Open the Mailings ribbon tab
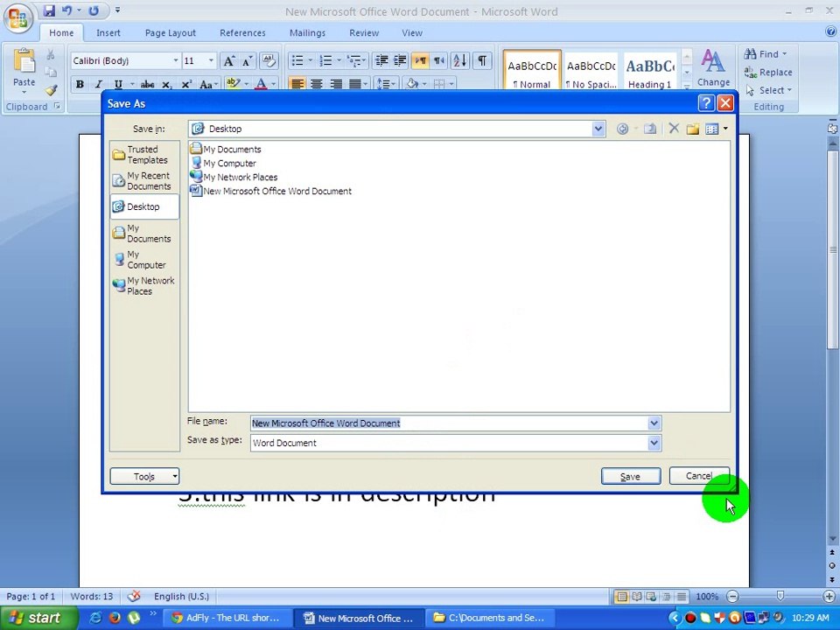840x630 pixels. pyautogui.click(x=307, y=32)
